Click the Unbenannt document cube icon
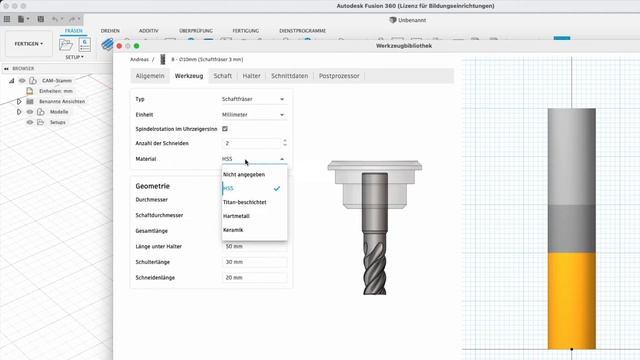Screen dimensions: 640x360 click(x=393, y=20)
